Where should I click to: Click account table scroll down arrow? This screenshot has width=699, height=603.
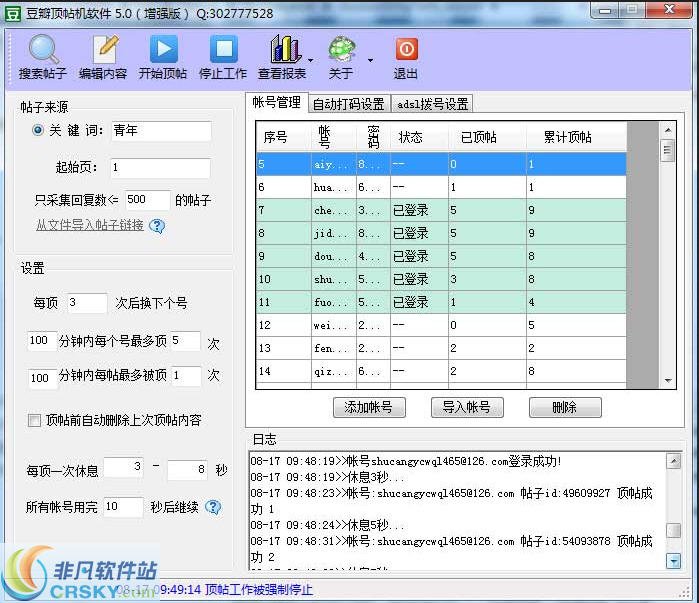668,380
